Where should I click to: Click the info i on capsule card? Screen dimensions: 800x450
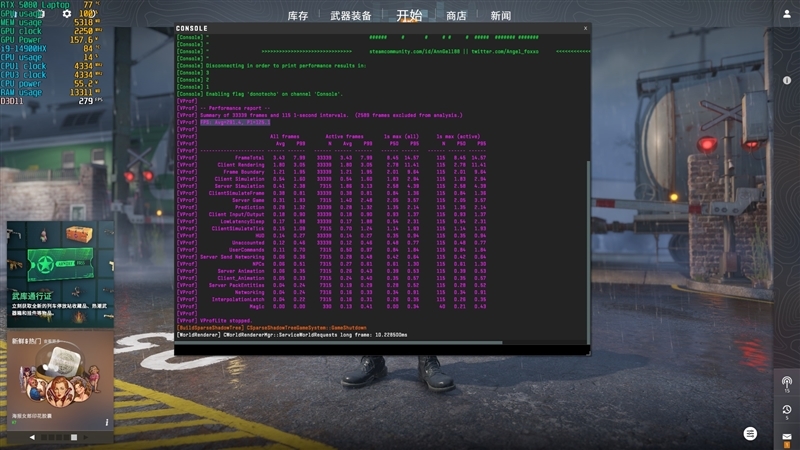[107, 422]
